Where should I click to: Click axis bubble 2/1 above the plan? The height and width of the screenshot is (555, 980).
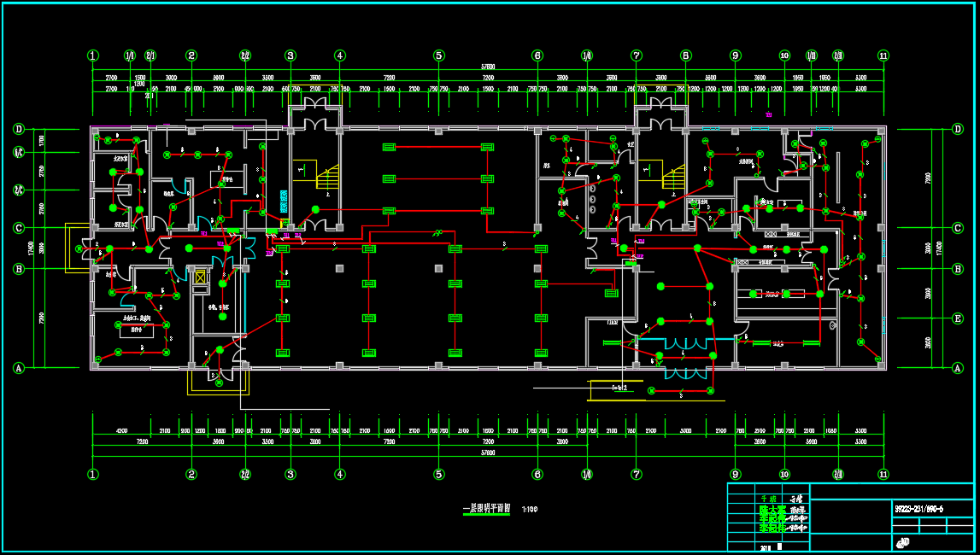(150, 55)
